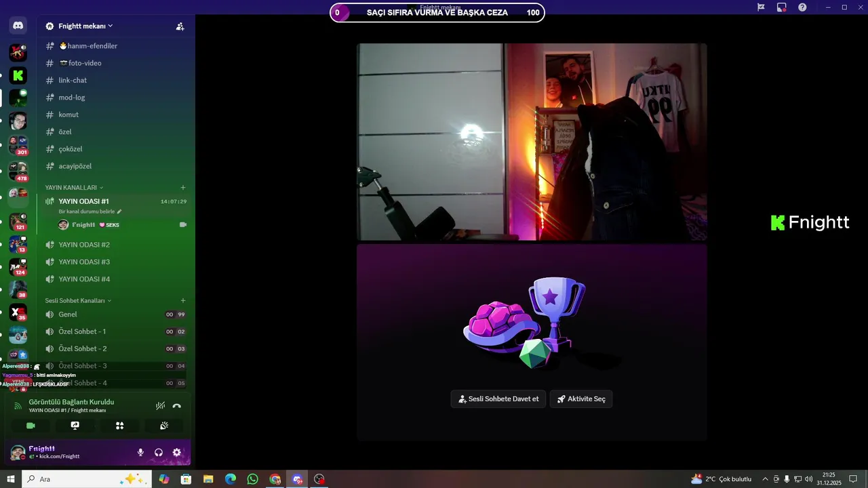The image size is (868, 488).
Task: Open the green K (Kick) server
Action: tap(18, 75)
